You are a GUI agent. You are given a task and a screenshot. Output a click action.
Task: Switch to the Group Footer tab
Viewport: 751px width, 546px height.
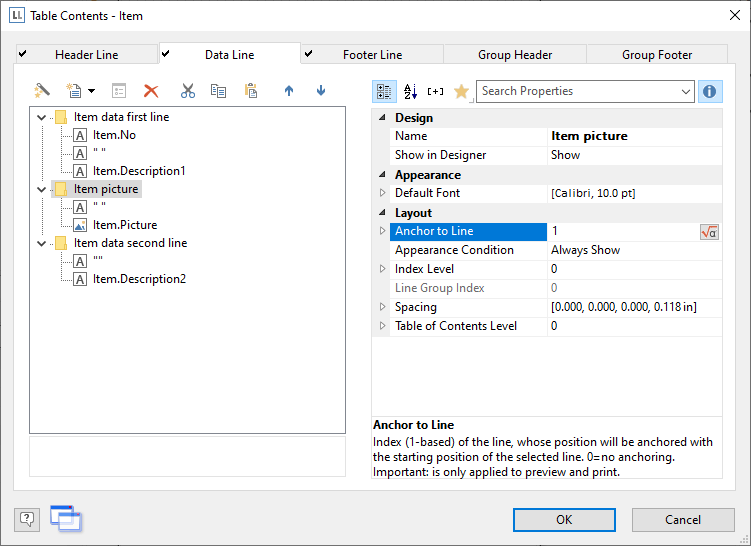pos(658,55)
